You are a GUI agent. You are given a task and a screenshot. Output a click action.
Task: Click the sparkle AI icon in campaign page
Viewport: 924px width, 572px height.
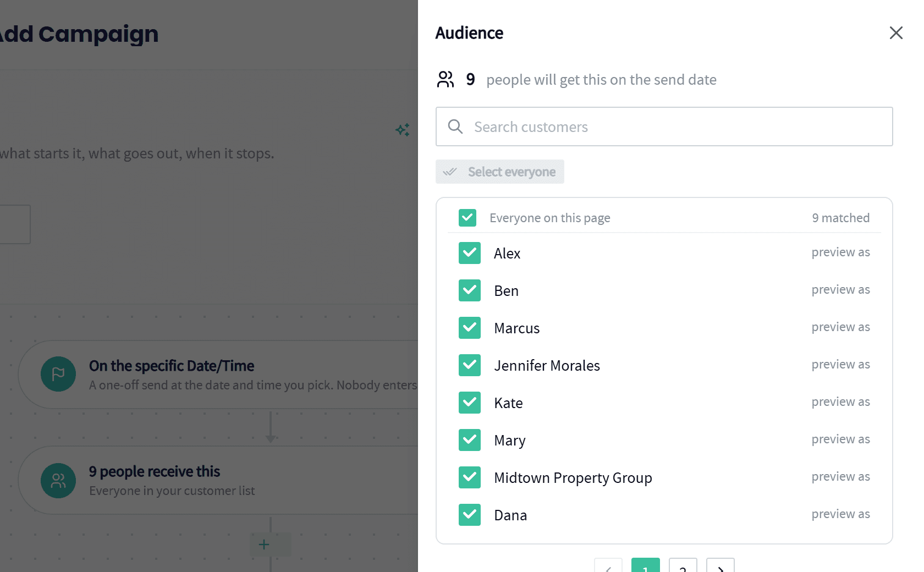pyautogui.click(x=403, y=130)
